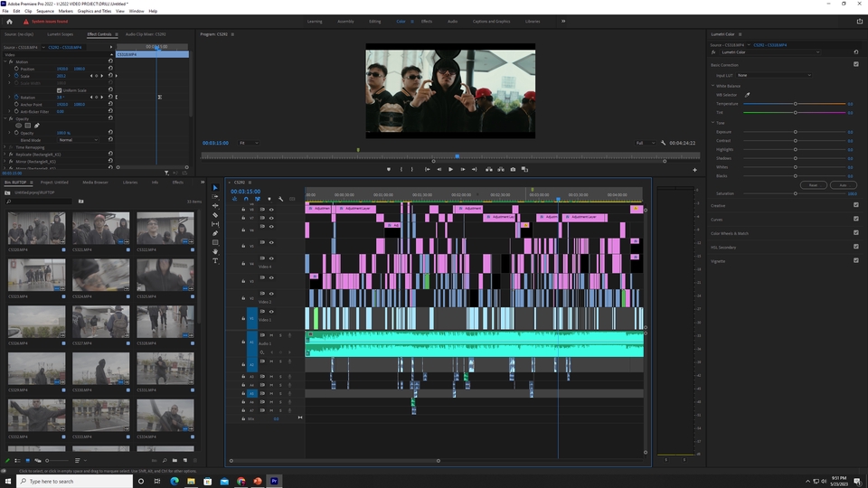Select the Hand tool

coord(215,252)
